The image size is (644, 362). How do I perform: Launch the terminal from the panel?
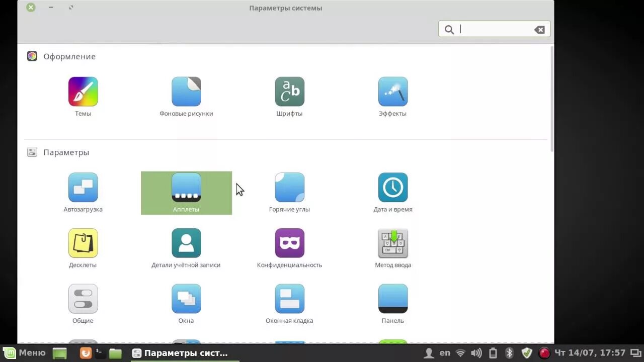pos(100,353)
